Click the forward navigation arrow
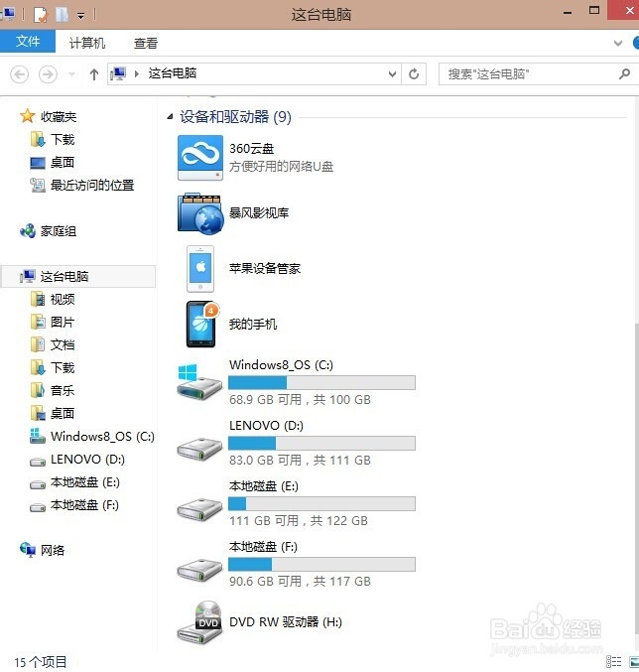This screenshot has width=639, height=672. tap(48, 74)
